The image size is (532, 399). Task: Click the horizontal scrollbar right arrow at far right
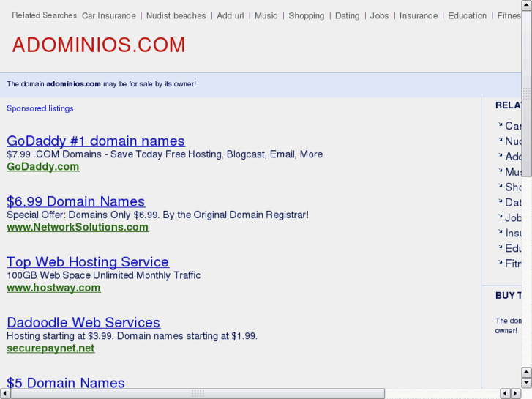click(516, 394)
